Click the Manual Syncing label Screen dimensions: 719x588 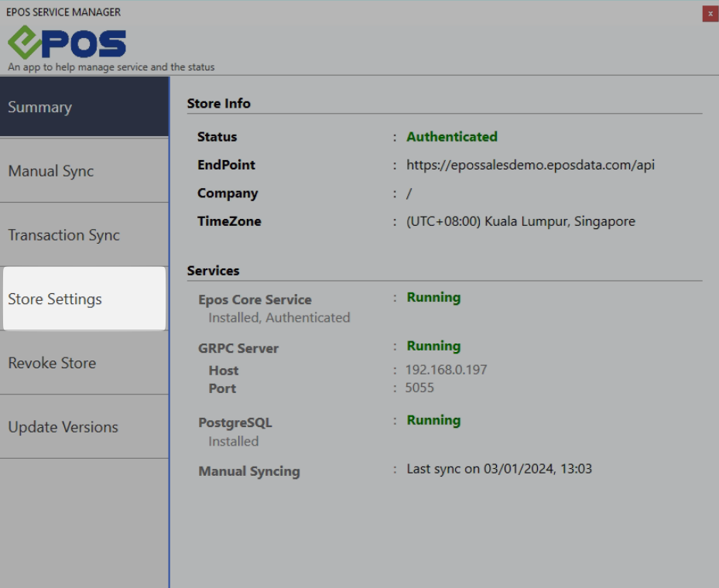click(x=249, y=472)
